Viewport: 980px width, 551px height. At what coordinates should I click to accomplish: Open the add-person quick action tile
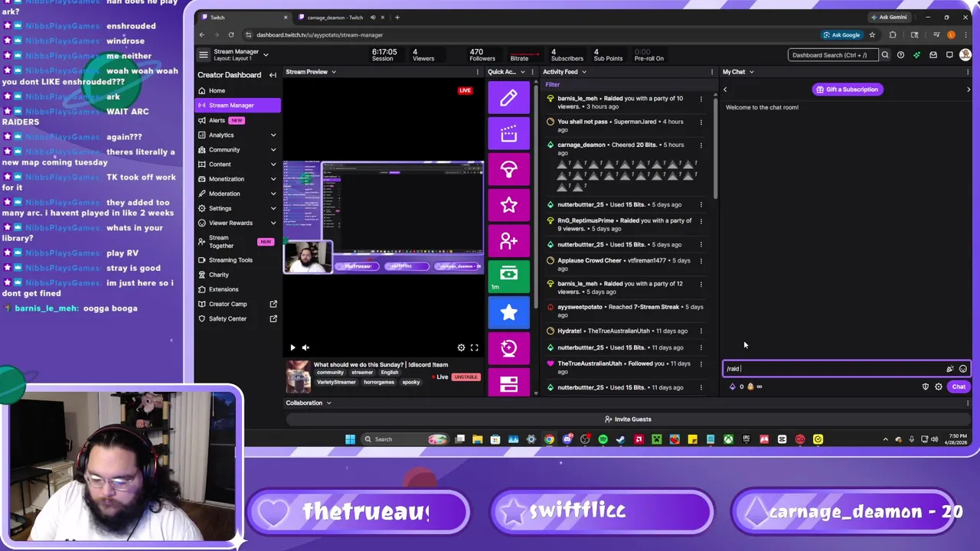508,241
